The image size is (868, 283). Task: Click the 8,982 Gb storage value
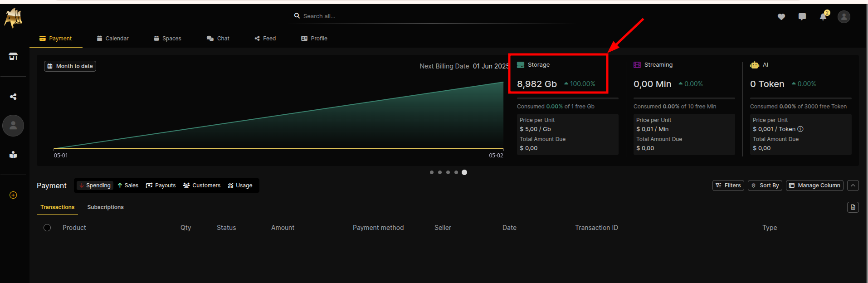point(537,84)
